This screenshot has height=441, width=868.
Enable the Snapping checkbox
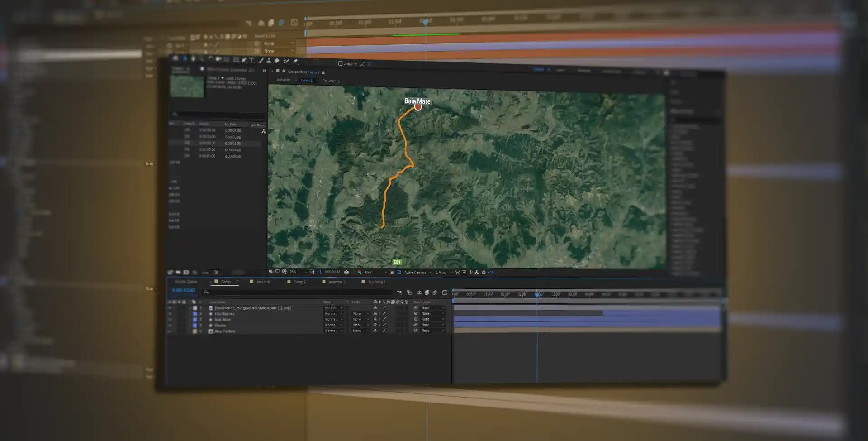pyautogui.click(x=340, y=63)
